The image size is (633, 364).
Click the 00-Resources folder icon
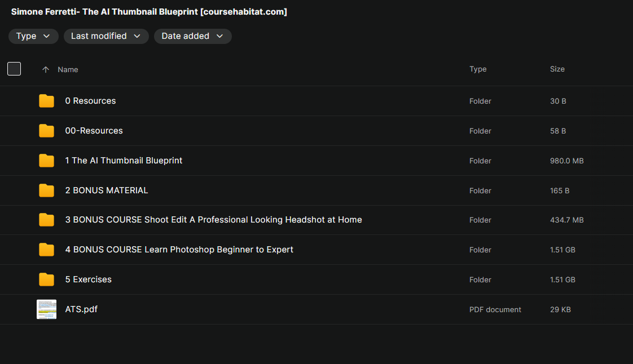point(46,131)
